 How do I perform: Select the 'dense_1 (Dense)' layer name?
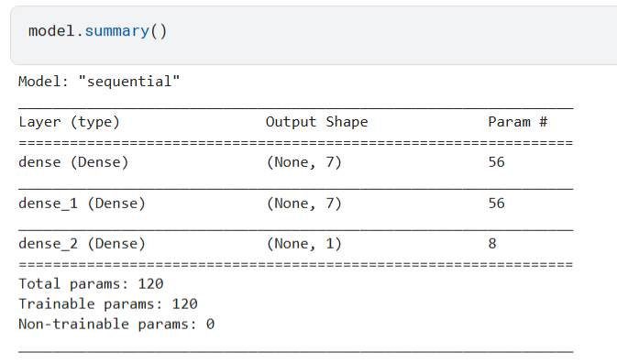[x=82, y=204]
